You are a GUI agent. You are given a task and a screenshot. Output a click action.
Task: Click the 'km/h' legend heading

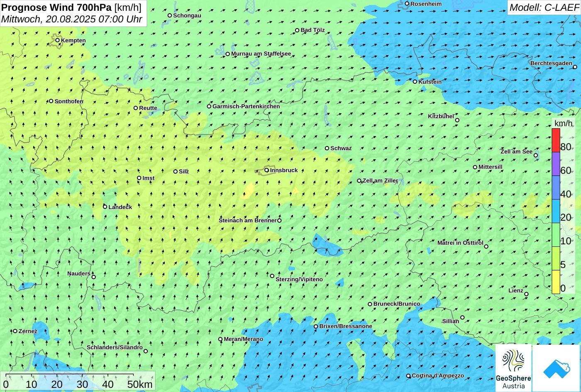click(x=563, y=123)
